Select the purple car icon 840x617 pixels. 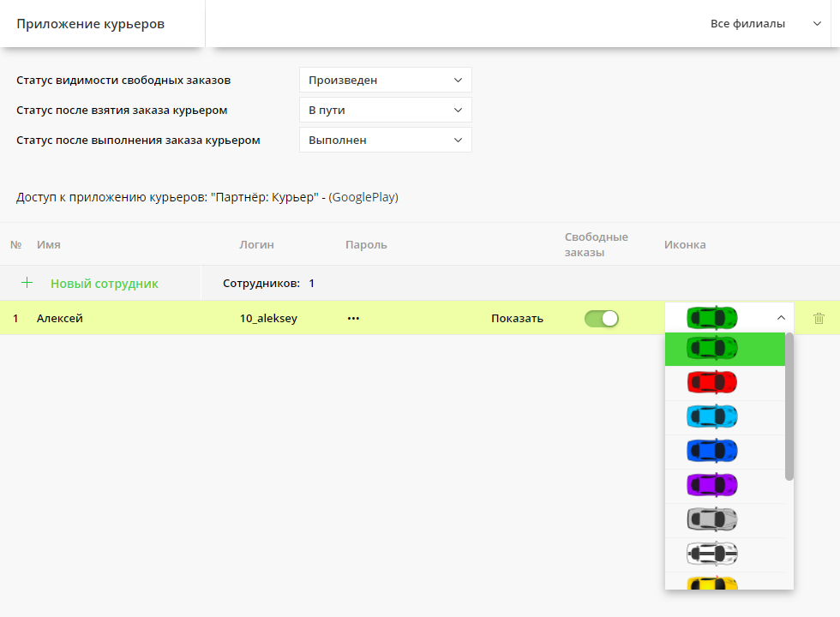[x=711, y=485]
